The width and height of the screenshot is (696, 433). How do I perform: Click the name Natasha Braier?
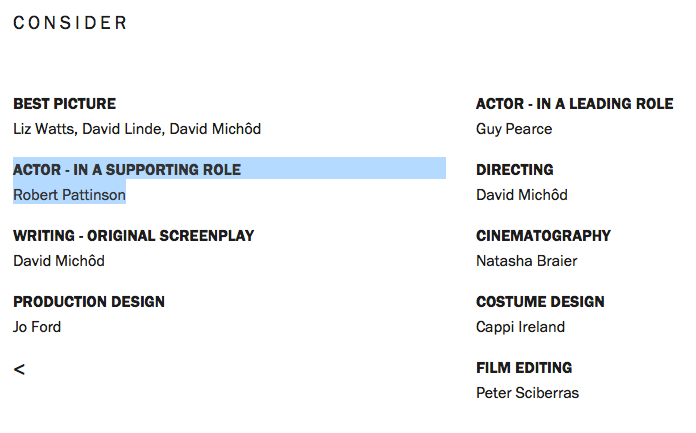[527, 261]
